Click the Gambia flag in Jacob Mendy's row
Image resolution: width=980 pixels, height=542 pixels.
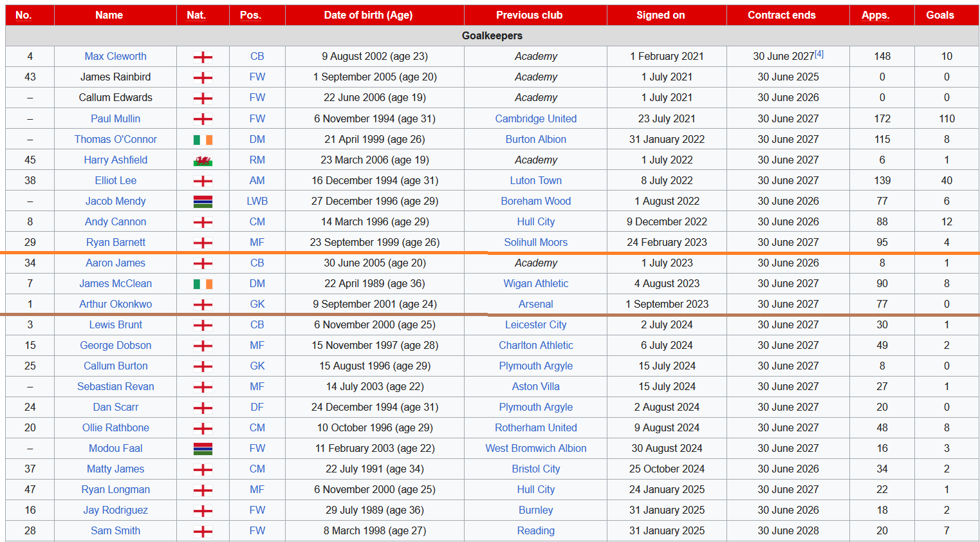203,201
